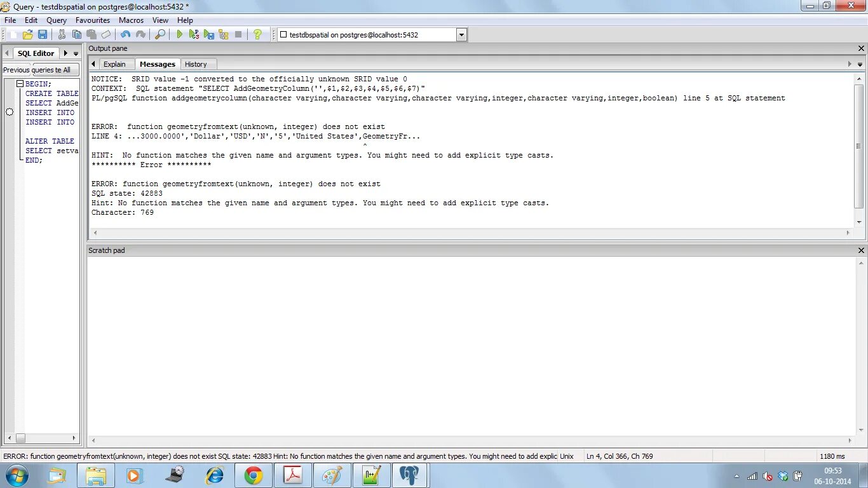Close the Output pane
Viewport: 868px width, 488px height.
(862, 48)
